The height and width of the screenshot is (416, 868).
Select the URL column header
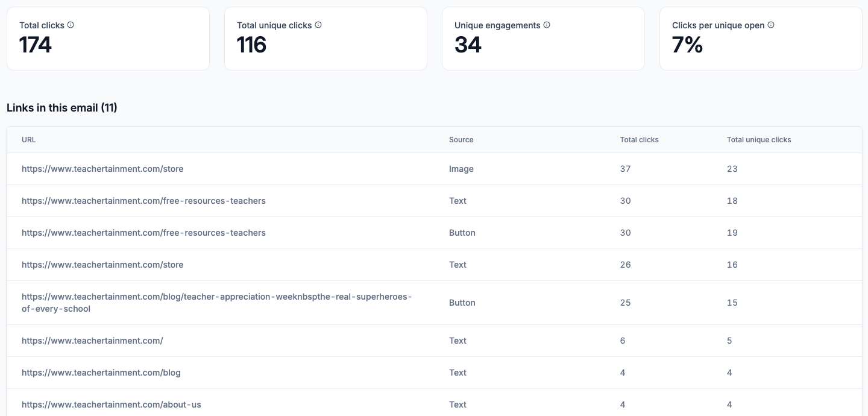29,140
